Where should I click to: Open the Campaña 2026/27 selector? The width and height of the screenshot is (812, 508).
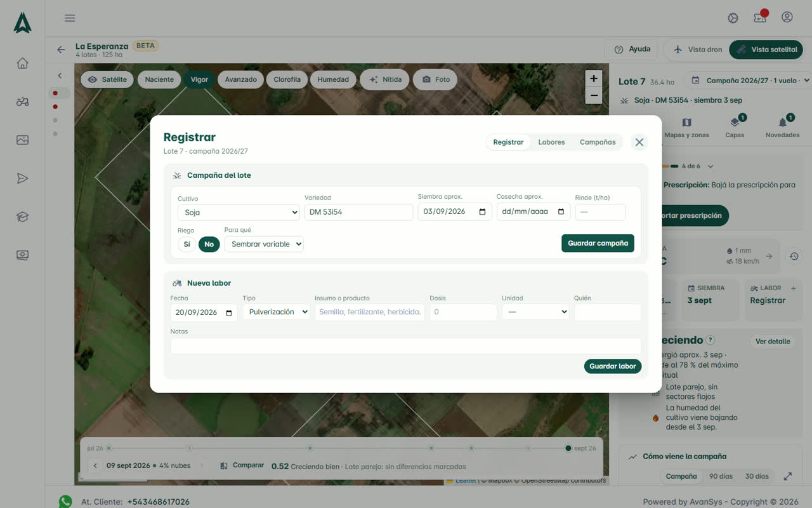[750, 81]
